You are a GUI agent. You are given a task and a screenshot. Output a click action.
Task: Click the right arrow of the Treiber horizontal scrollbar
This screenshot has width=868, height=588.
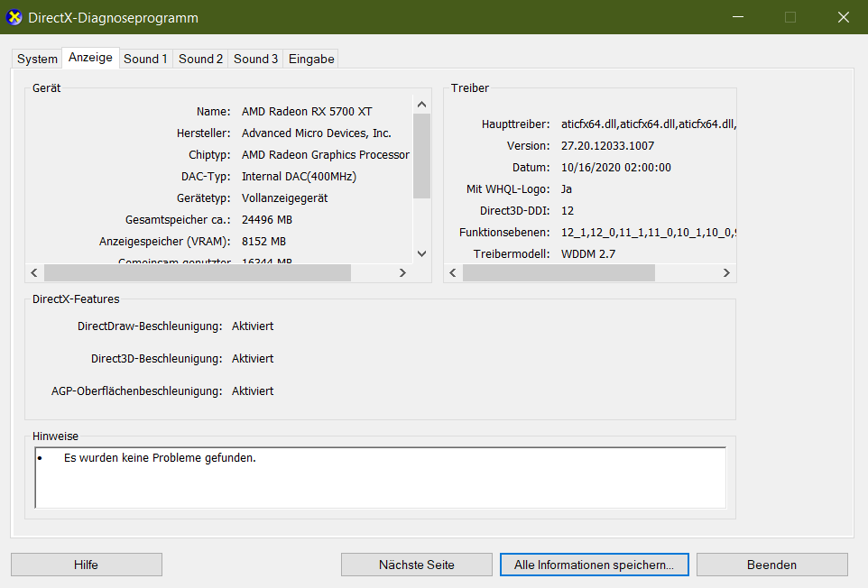pos(727,272)
